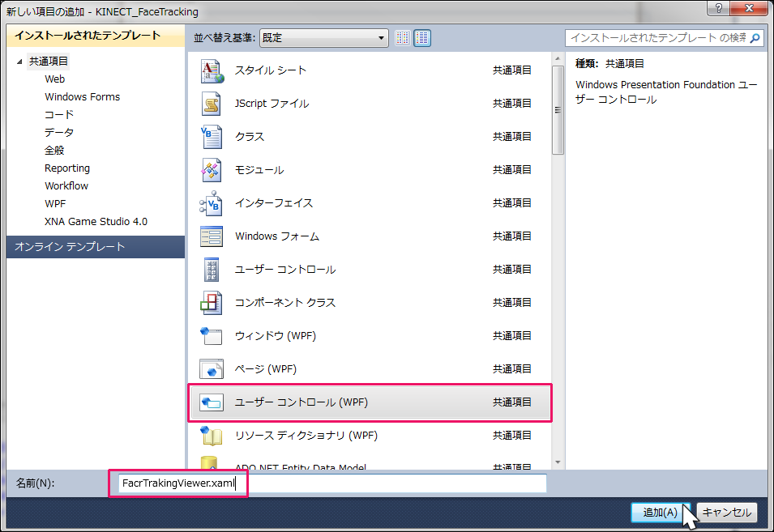774x532 pixels.
Task: Click the コンポーネント クラス item name
Action: click(285, 303)
